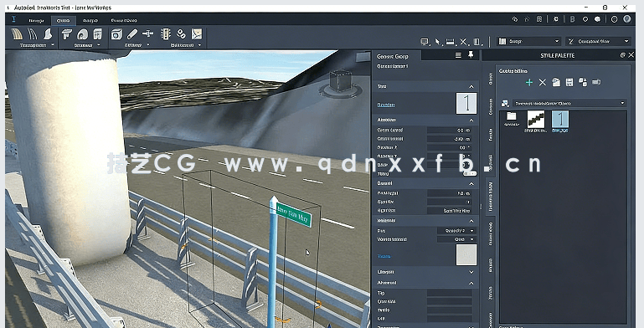The width and height of the screenshot is (644, 328).
Task: Select the pipe connector fitting icon
Action: tap(147, 34)
